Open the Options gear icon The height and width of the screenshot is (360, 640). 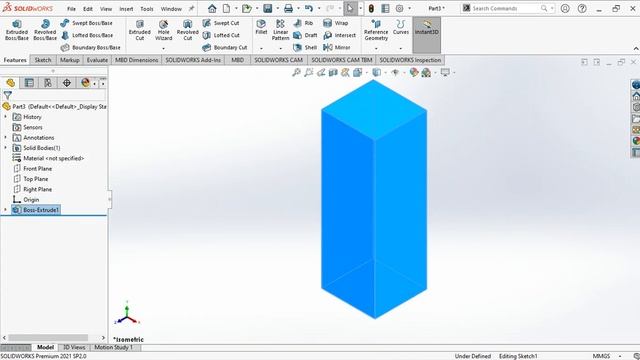point(399,9)
